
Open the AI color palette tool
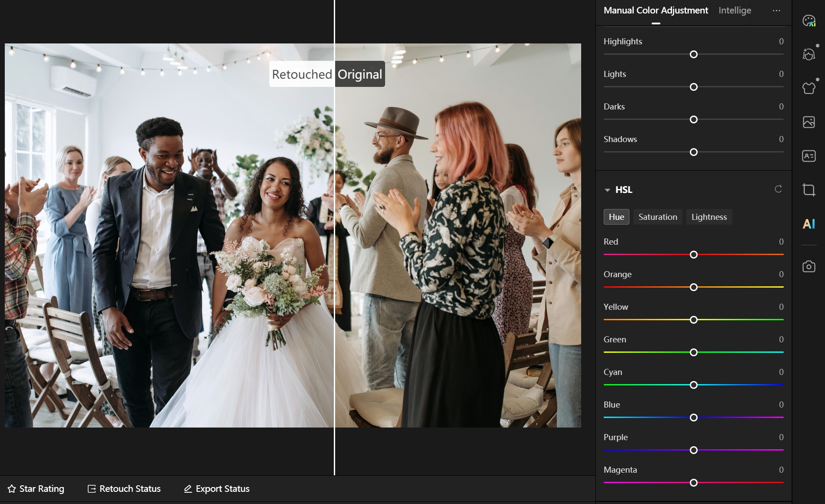808,20
